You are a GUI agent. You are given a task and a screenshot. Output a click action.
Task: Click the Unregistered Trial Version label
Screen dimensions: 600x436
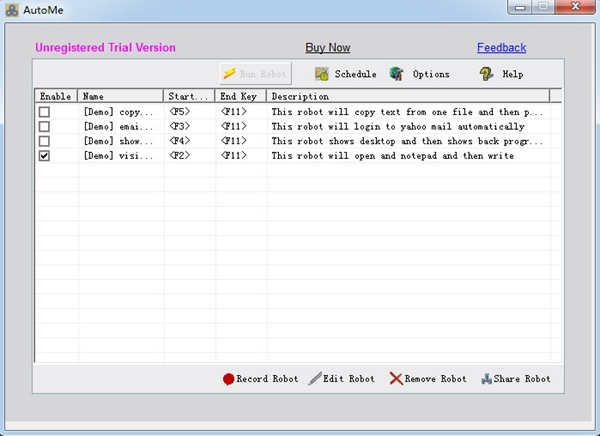(x=105, y=47)
